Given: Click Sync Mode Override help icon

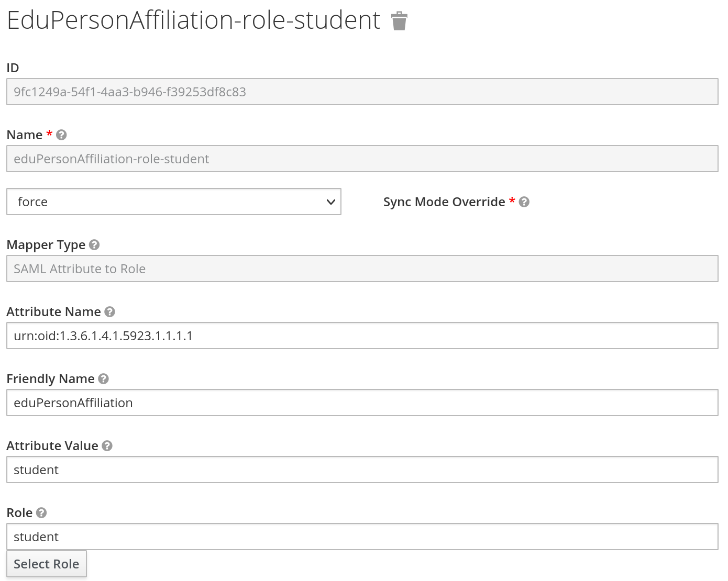Looking at the screenshot, I should tap(524, 202).
